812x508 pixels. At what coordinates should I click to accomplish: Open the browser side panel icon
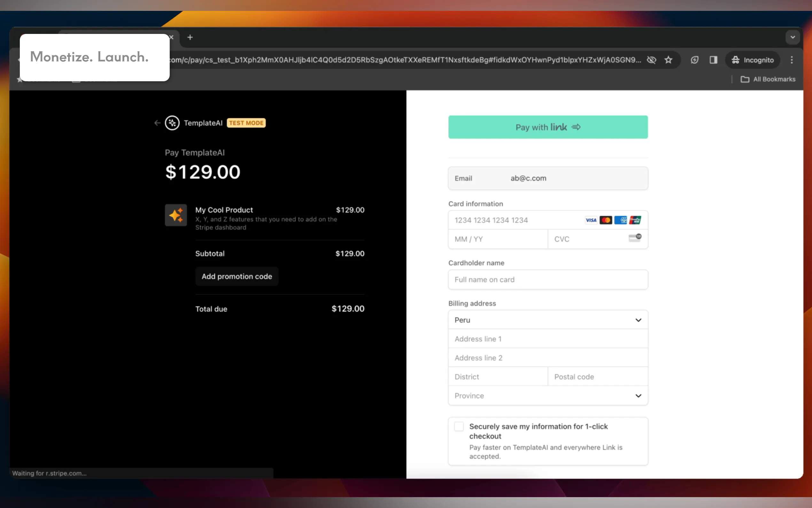pos(713,60)
